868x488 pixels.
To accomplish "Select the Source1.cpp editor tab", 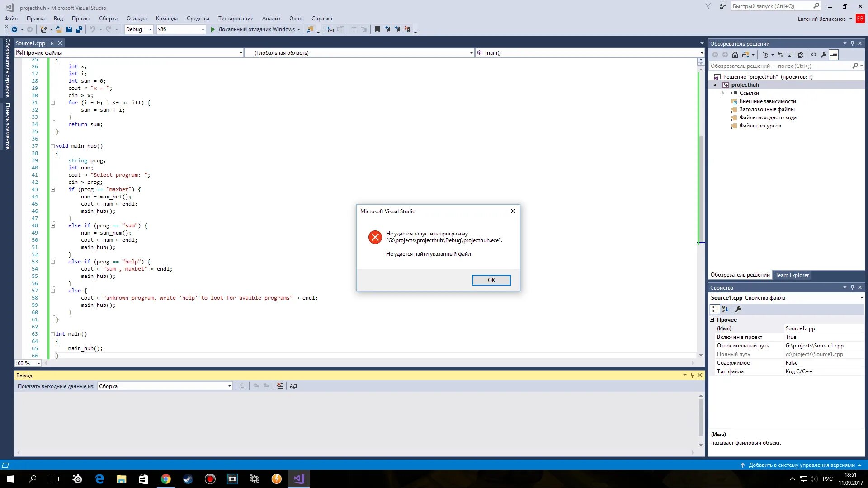I will pyautogui.click(x=30, y=43).
